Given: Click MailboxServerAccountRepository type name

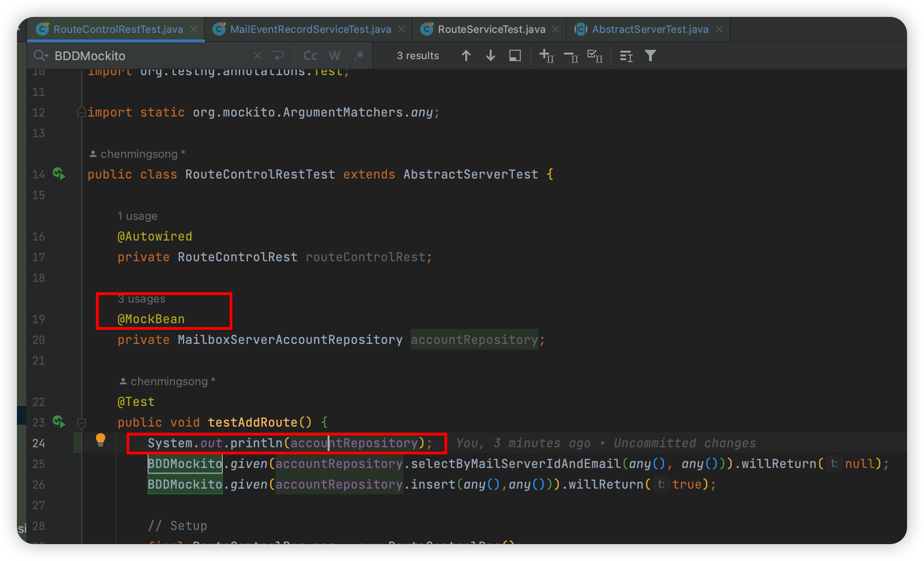Looking at the screenshot, I should pos(290,340).
